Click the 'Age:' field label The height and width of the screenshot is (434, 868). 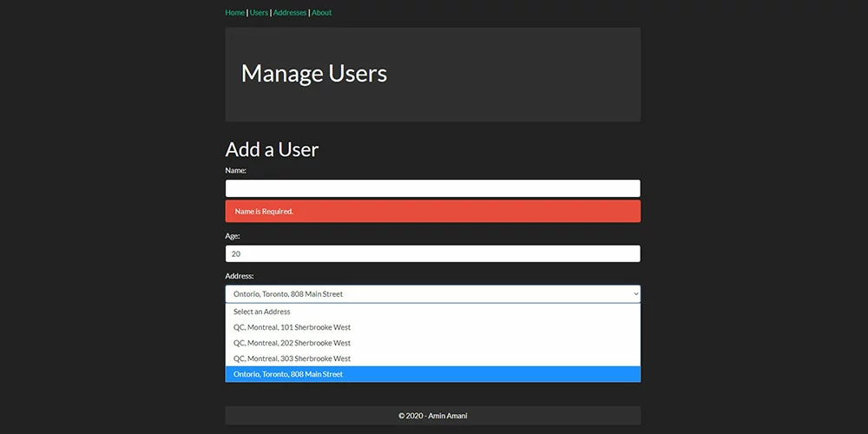[x=233, y=236]
